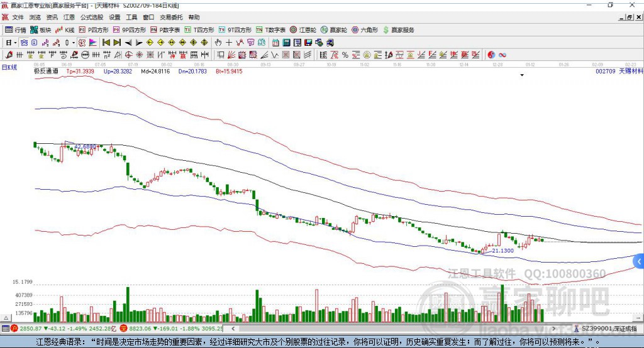Click the small black triangle date marker

(x=522, y=75)
